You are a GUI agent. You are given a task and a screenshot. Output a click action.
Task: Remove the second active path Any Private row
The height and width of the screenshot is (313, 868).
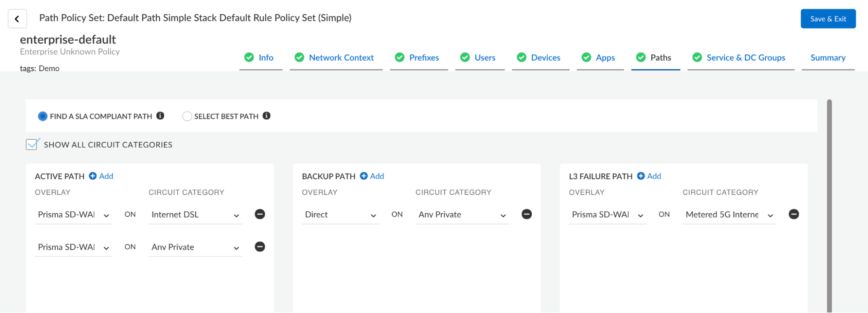pos(260,247)
